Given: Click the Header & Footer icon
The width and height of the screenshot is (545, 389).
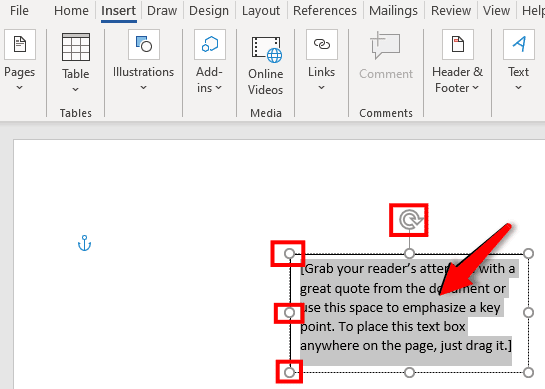Looking at the screenshot, I should (x=457, y=45).
